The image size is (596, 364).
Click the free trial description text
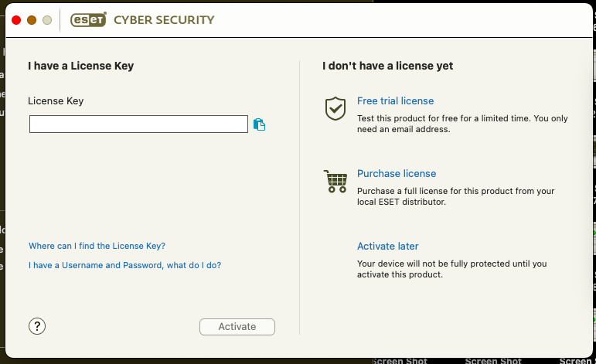tap(462, 124)
